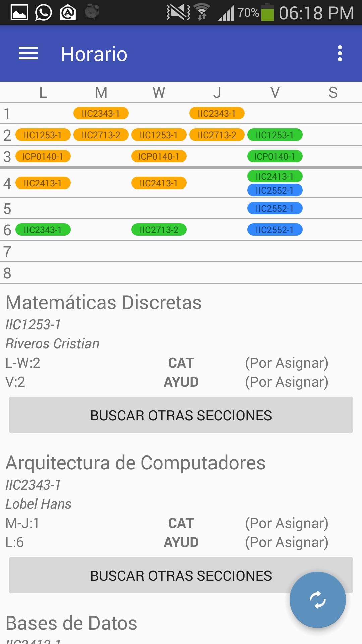Tap orange ICP0140-1 chip on Monday

pyautogui.click(x=43, y=156)
